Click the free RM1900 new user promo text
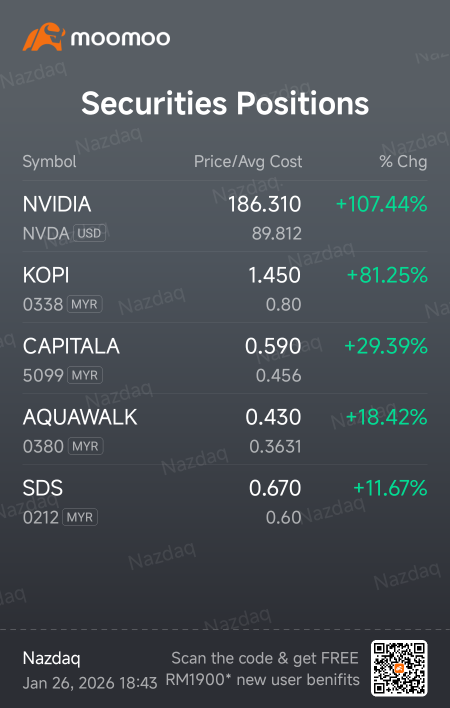This screenshot has height=708, width=450. point(263,669)
